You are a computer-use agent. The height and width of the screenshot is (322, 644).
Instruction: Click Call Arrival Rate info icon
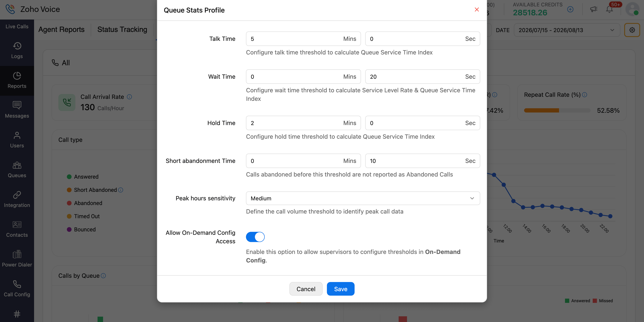tap(129, 97)
